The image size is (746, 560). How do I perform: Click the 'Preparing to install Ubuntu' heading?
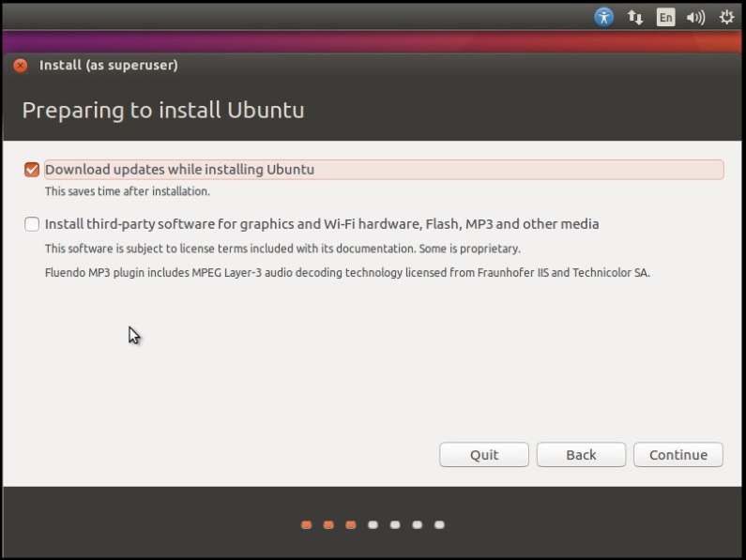coord(163,111)
